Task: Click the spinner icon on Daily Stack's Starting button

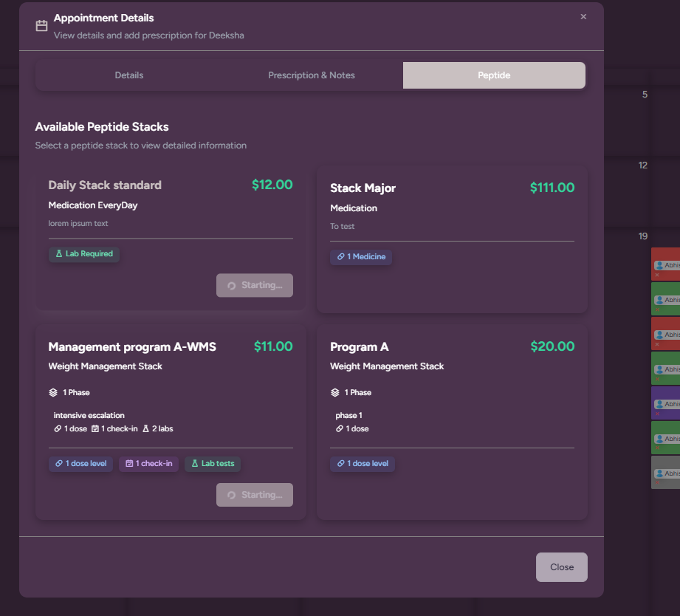Action: click(x=231, y=286)
